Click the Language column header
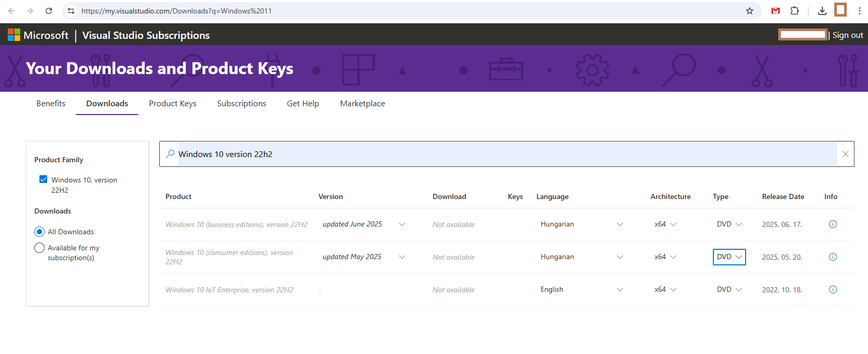The width and height of the screenshot is (868, 354). [553, 196]
